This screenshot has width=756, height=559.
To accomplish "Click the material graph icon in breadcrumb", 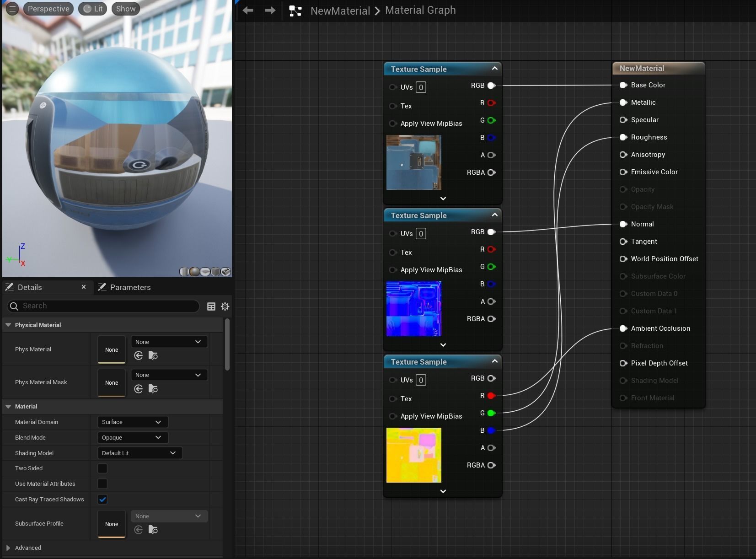I will click(x=295, y=11).
